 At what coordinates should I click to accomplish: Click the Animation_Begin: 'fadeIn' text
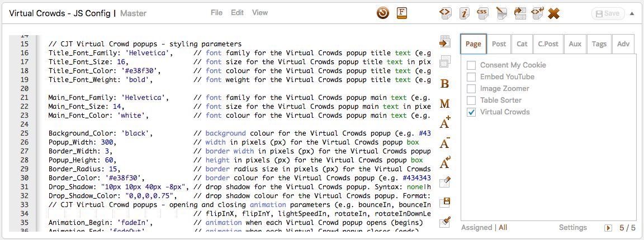tap(101, 223)
